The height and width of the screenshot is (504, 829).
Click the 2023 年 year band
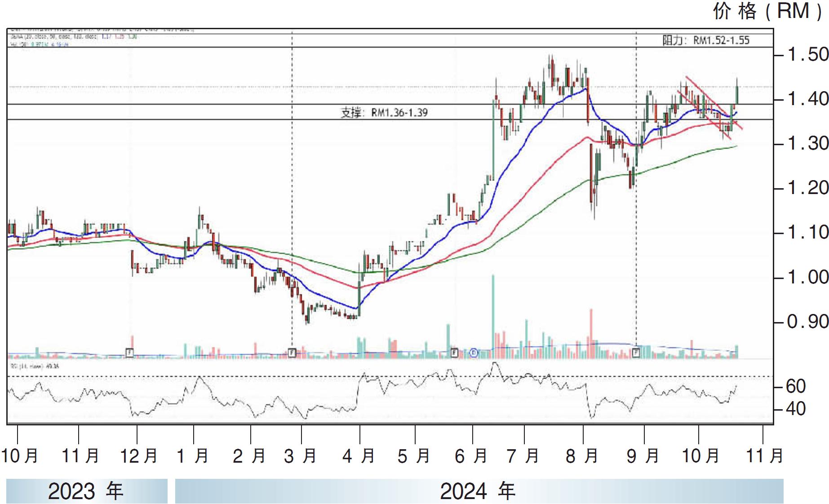click(x=86, y=491)
